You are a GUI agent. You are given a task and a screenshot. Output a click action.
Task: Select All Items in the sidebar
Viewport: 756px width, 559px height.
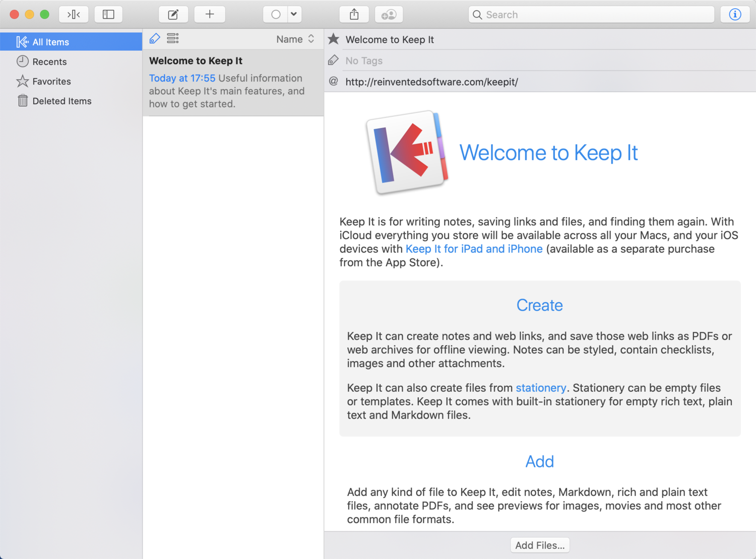pos(71,42)
